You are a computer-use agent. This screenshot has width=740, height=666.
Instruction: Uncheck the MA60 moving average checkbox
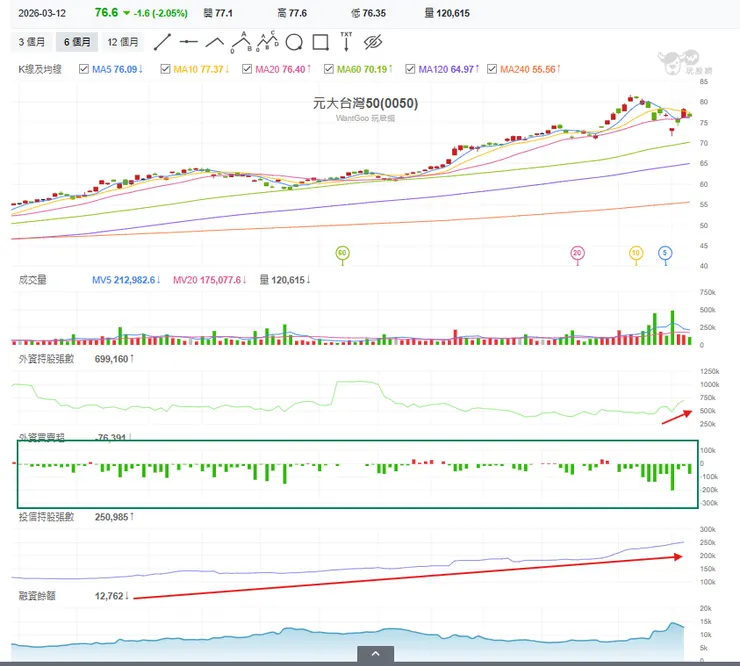tap(328, 69)
